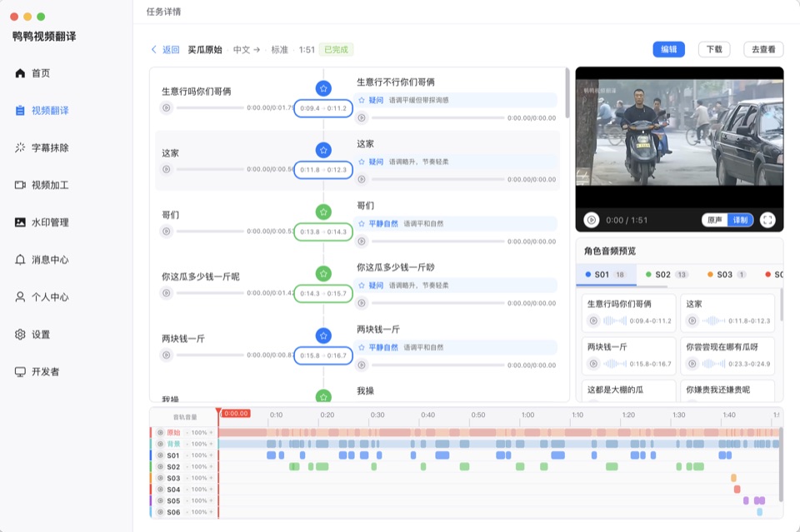Viewport: 800px width, 532px height.
Task: Open 字幕抹除 sparkle icon in sidebar
Action: (20, 148)
